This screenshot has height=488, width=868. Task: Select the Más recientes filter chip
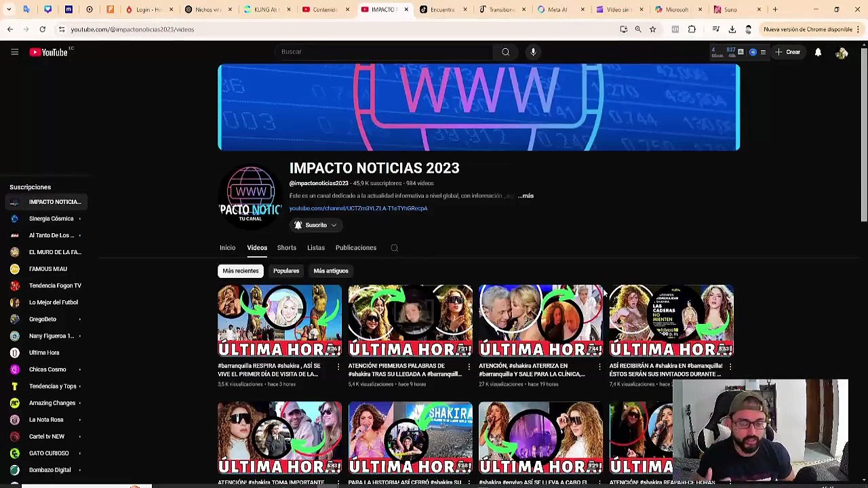click(x=241, y=271)
